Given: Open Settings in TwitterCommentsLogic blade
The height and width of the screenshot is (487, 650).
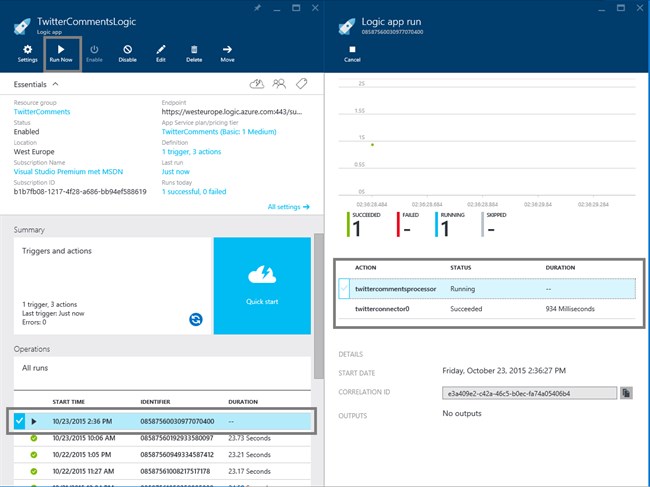Looking at the screenshot, I should pyautogui.click(x=27, y=54).
